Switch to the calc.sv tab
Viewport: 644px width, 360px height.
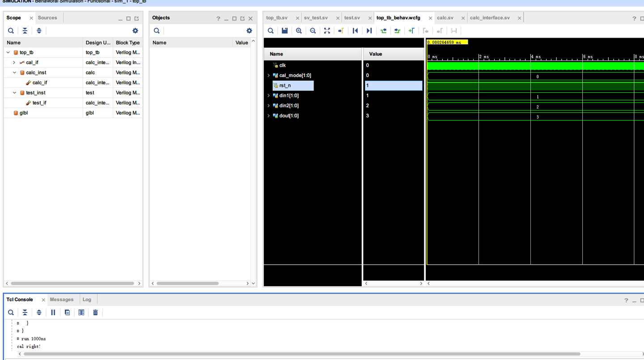pyautogui.click(x=445, y=18)
